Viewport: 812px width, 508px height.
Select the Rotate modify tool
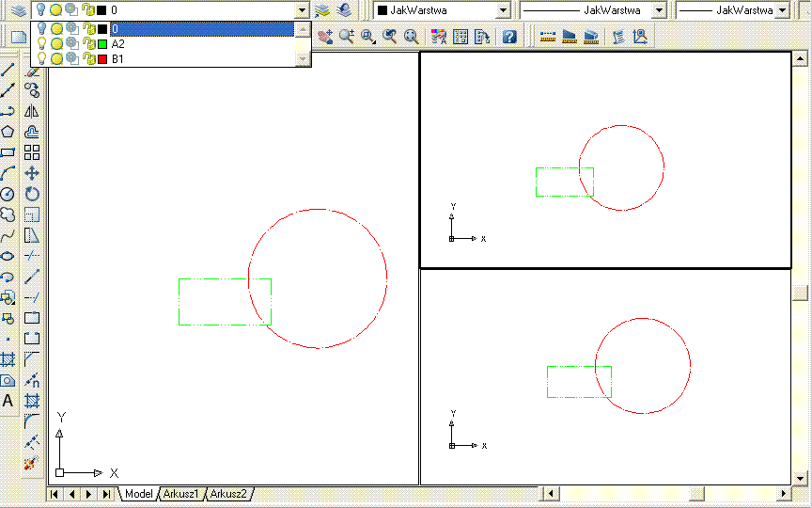pos(32,194)
